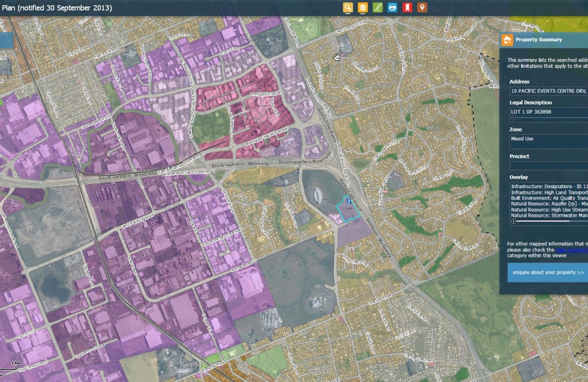Click the Legal Description text box
Screen dimensions: 588x382
(x=548, y=111)
